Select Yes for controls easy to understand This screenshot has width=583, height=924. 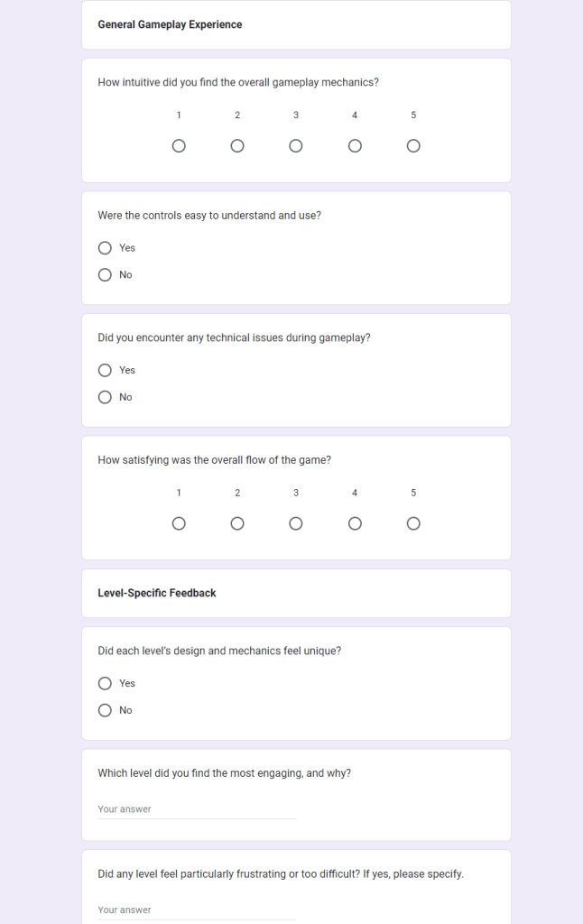(x=105, y=248)
